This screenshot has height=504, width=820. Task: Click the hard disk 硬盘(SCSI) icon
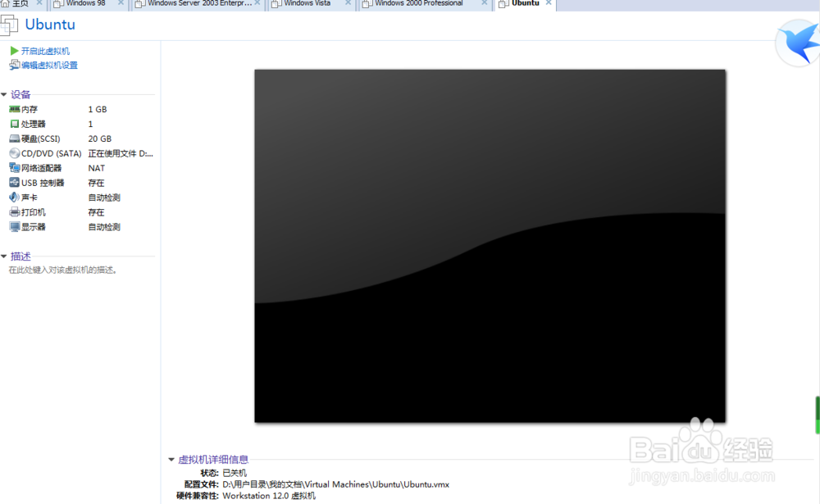click(x=14, y=138)
